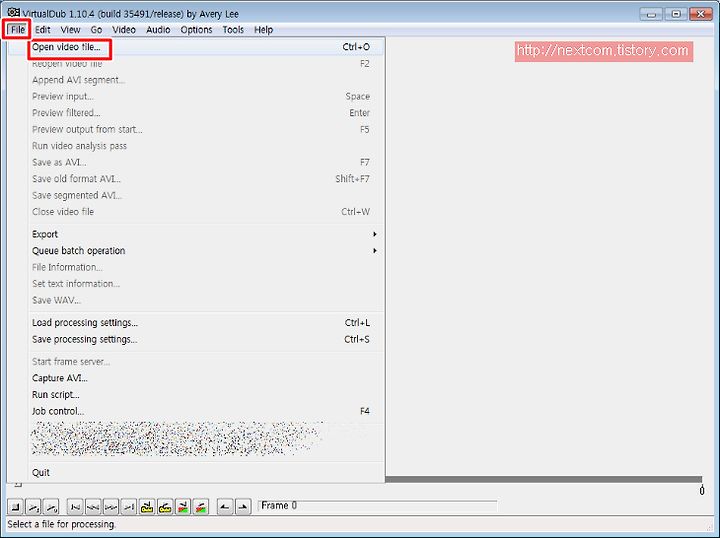The width and height of the screenshot is (720, 538).
Task: Set the mark-out selection end
Action: [243, 507]
